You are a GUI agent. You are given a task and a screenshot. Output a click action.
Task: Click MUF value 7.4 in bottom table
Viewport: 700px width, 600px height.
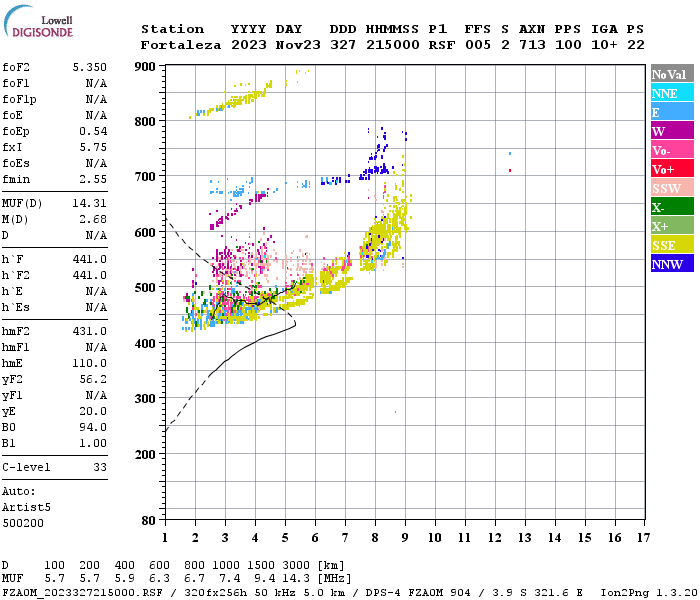230,579
